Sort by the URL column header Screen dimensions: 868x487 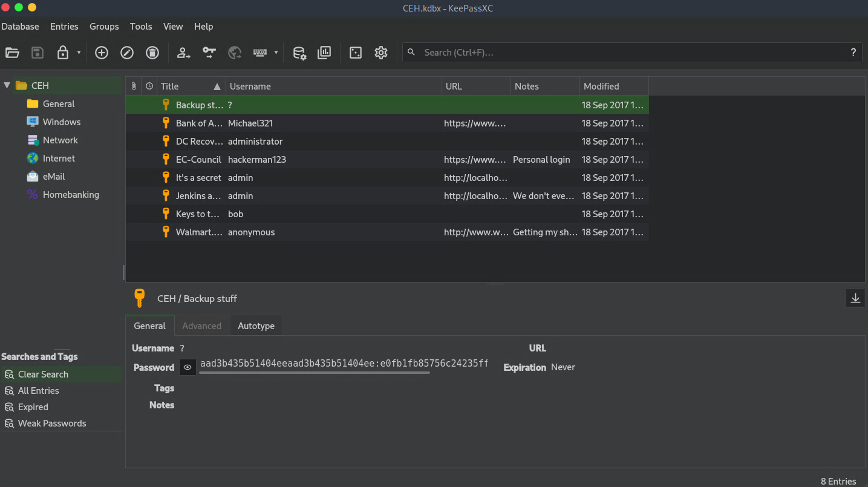(476, 87)
